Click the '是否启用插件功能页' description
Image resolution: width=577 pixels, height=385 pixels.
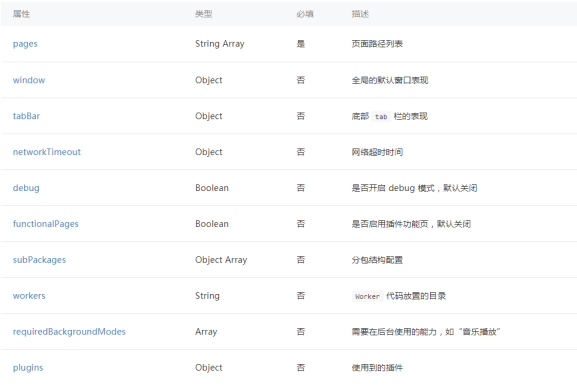(x=390, y=224)
